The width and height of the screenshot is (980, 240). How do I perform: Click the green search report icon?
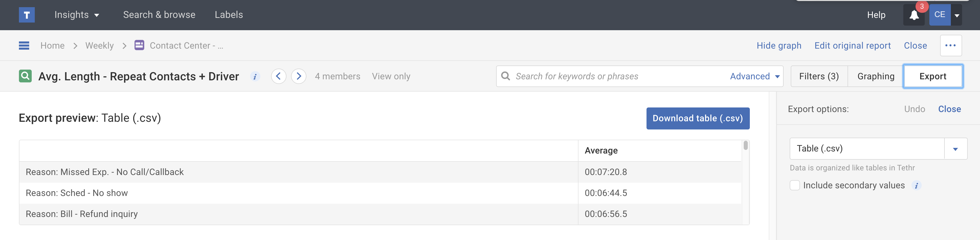click(x=25, y=76)
